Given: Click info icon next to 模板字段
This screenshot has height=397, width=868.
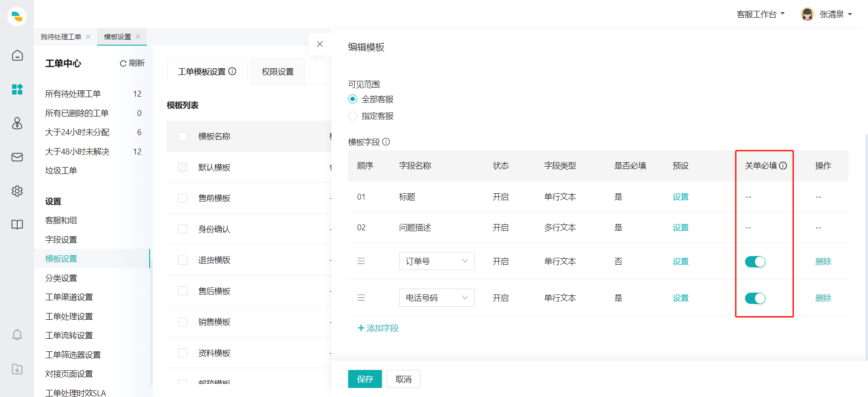Looking at the screenshot, I should pyautogui.click(x=386, y=142).
